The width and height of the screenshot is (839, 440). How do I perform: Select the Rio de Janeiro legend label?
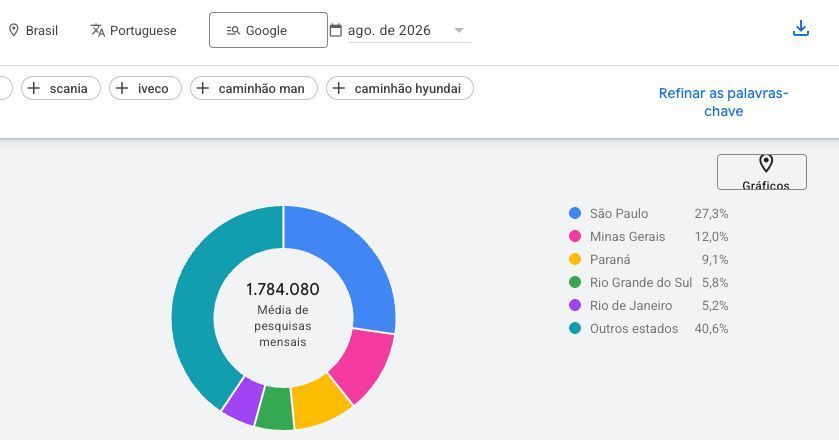point(631,306)
